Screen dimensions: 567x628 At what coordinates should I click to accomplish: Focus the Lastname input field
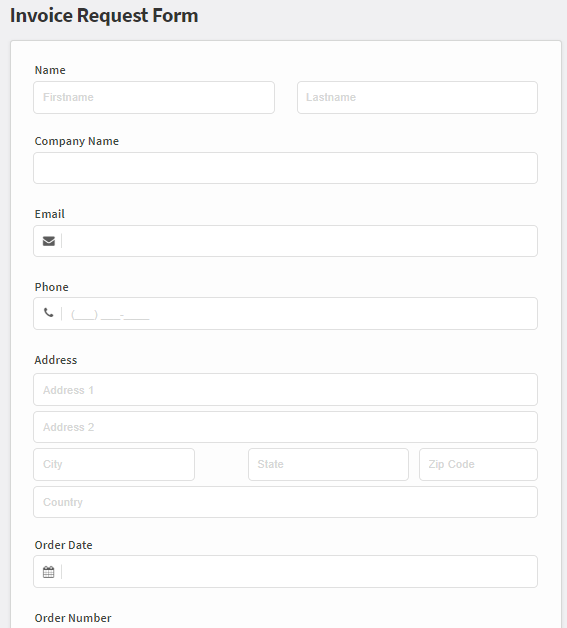tap(417, 97)
